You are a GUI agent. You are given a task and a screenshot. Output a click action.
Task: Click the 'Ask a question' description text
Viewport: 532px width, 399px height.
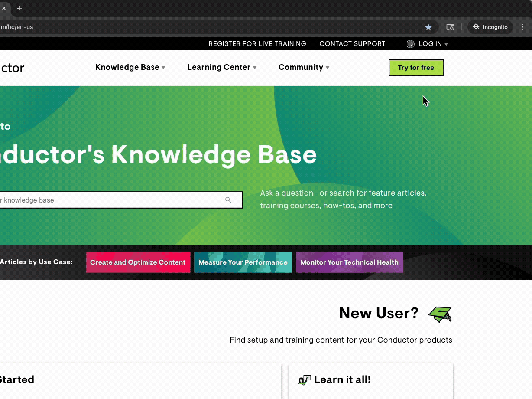coord(344,199)
